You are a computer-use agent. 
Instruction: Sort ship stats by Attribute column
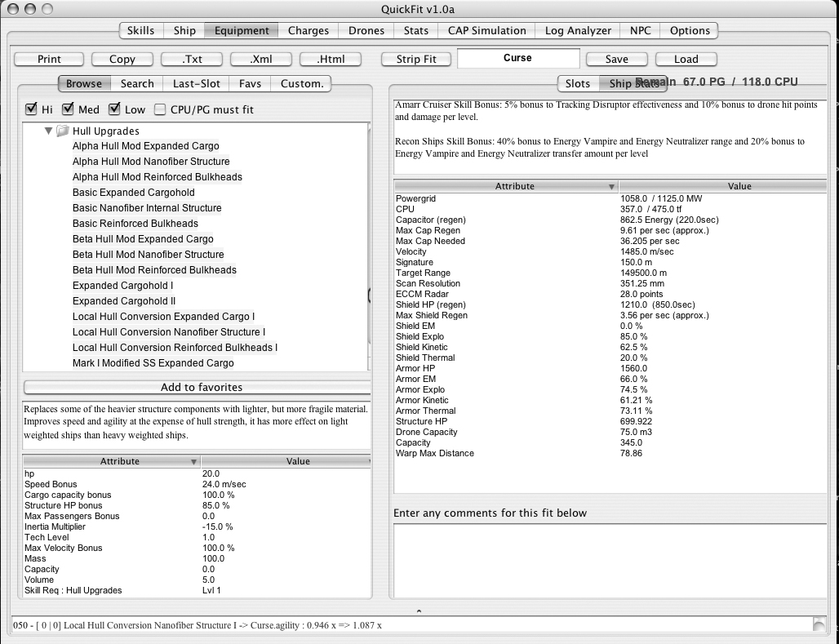tap(506, 186)
